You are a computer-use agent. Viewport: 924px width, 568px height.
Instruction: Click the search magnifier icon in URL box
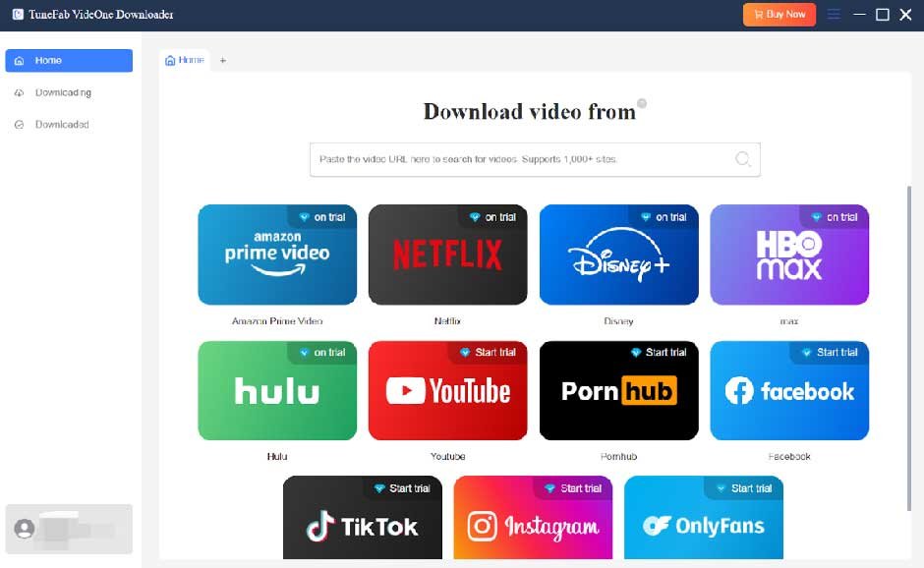(x=743, y=159)
